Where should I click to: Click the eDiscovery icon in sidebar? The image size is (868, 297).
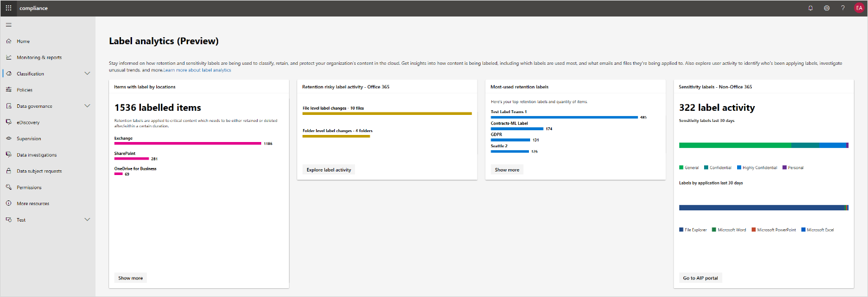(x=8, y=123)
